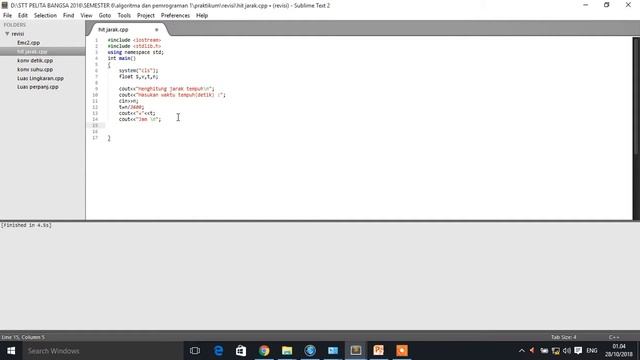Change the C++ syntax in status bar
Image resolution: width=640 pixels, height=360 pixels.
[x=614, y=337]
